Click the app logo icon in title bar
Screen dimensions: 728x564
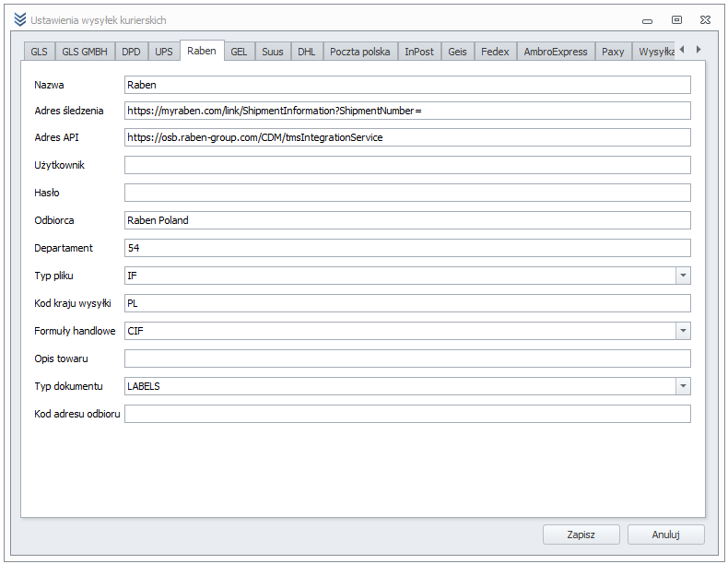point(20,19)
